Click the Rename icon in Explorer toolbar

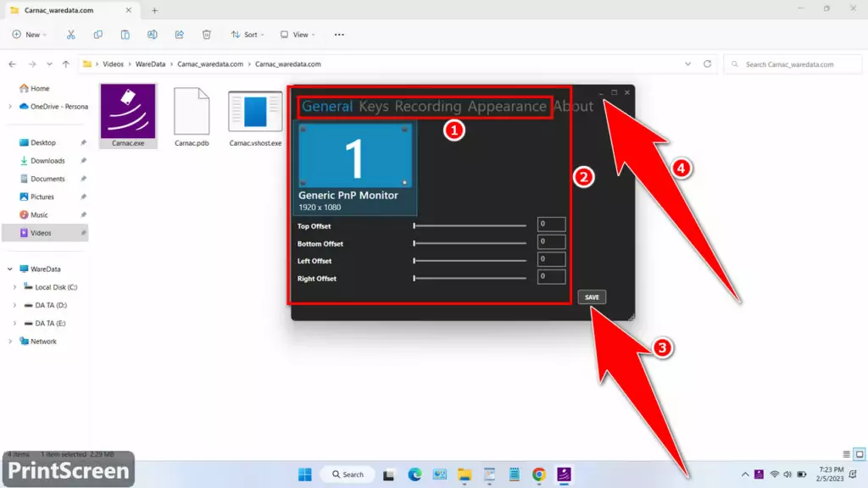153,35
